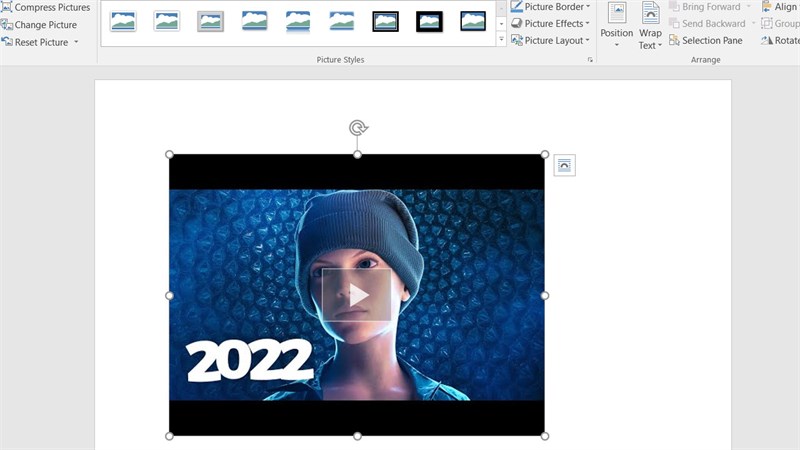This screenshot has width=800, height=450.
Task: Click the top-left sizing handle
Action: (169, 155)
